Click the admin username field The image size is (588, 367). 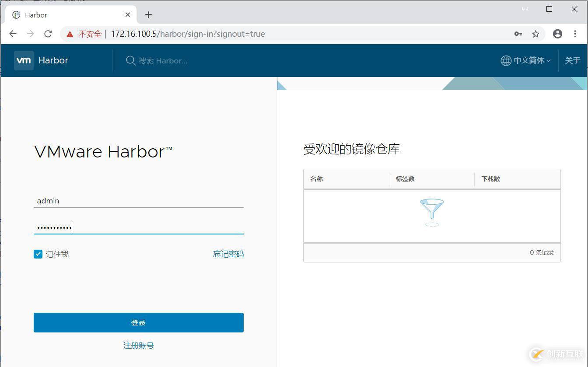(x=139, y=201)
